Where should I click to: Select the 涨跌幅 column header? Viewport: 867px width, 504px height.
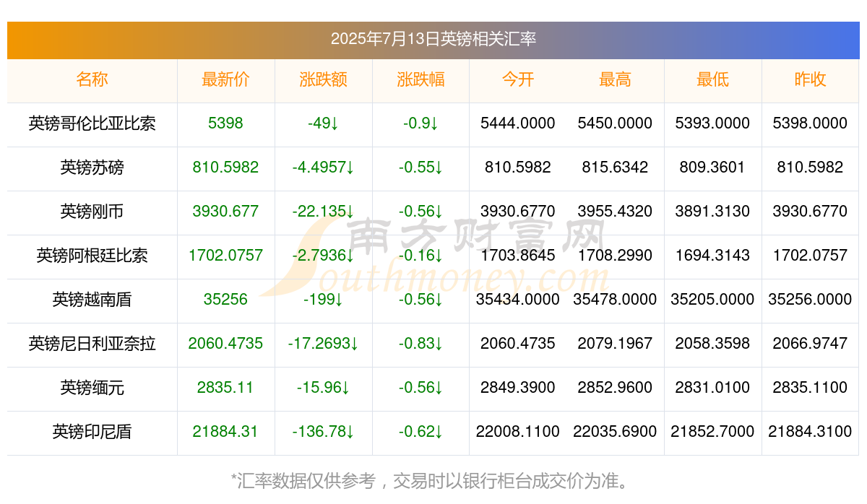[x=420, y=80]
